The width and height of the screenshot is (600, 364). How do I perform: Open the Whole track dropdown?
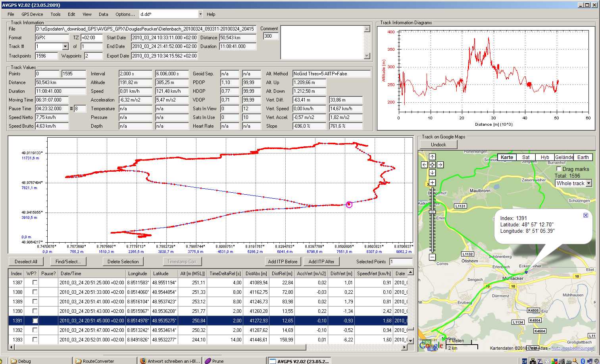click(588, 183)
